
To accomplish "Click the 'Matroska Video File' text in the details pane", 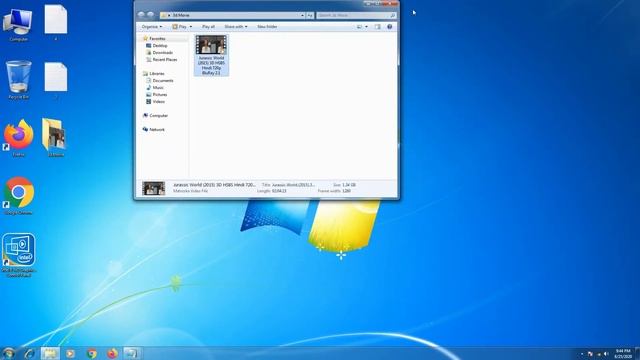I will click(190, 191).
